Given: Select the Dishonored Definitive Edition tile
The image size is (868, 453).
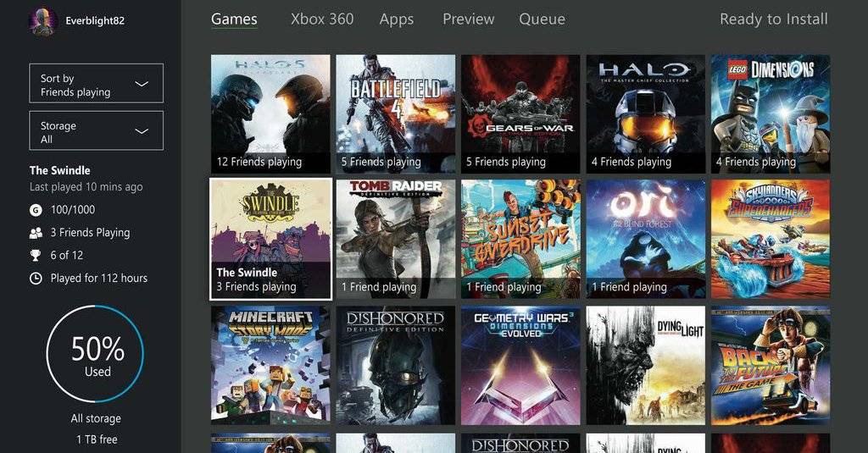Looking at the screenshot, I should click(x=395, y=366).
